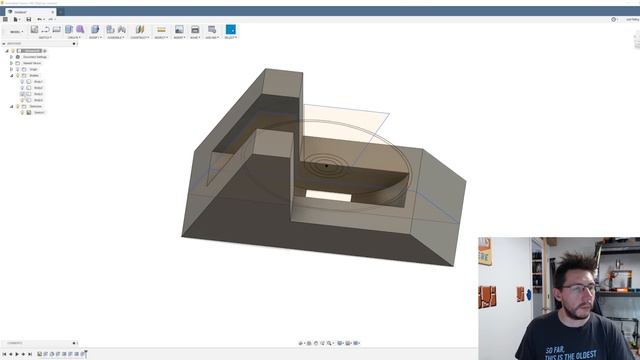Expand the Origin folder arrow
Screen dimensions: 640x360
point(11,69)
